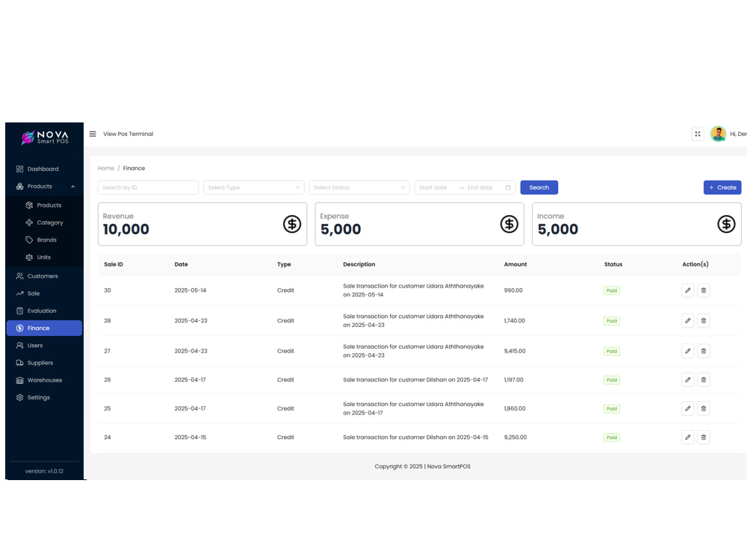Click the Type column header

284,264
